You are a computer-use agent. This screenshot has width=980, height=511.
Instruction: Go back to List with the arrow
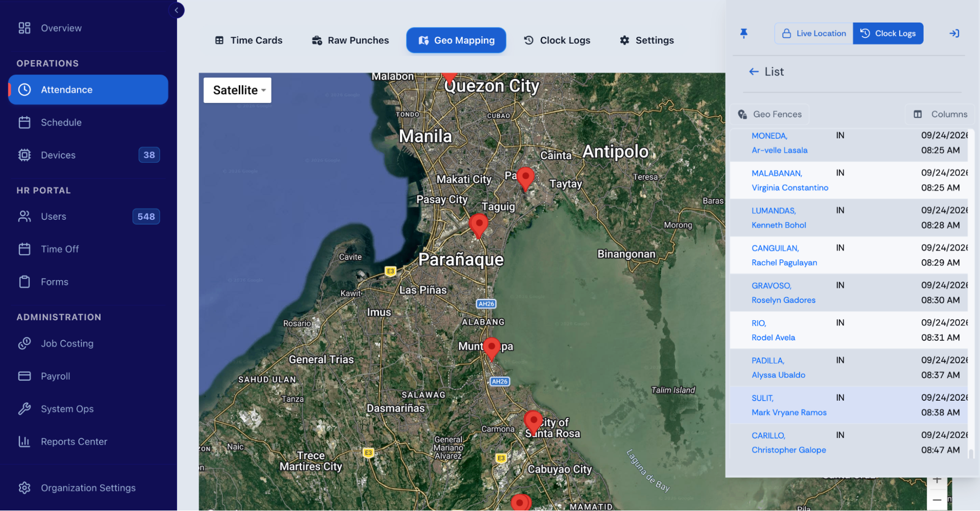(x=754, y=72)
